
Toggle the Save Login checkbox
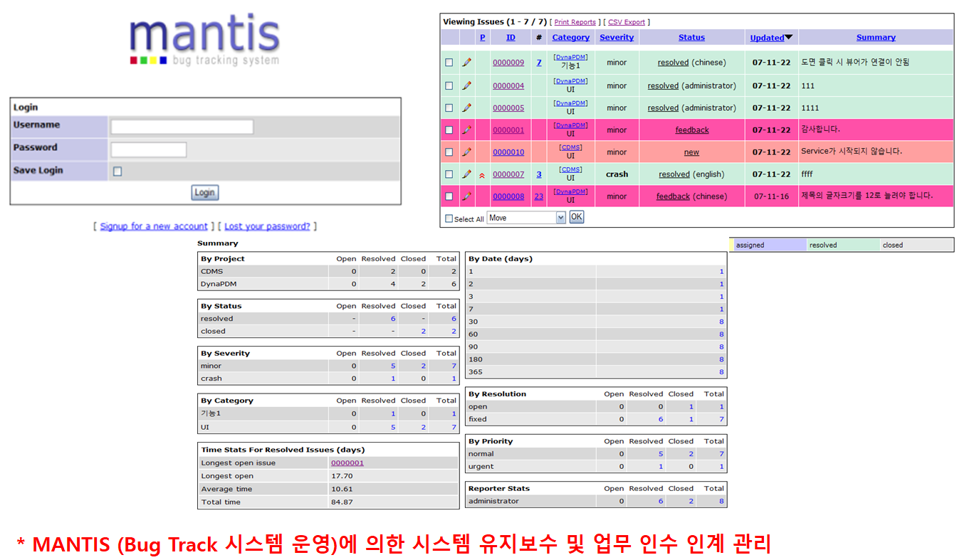117,171
